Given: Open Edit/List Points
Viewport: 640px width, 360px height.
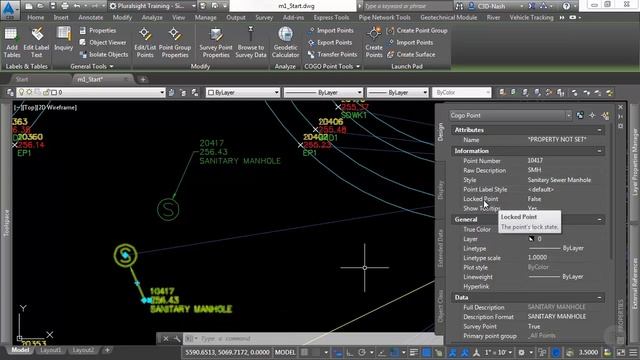Looking at the screenshot, I should click(x=145, y=42).
